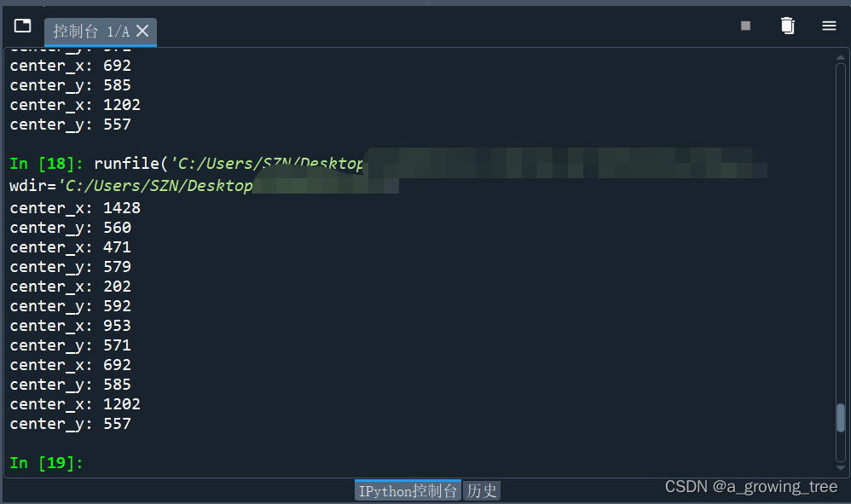851x504 pixels.
Task: Click the center_x: 1428 output line
Action: point(75,208)
